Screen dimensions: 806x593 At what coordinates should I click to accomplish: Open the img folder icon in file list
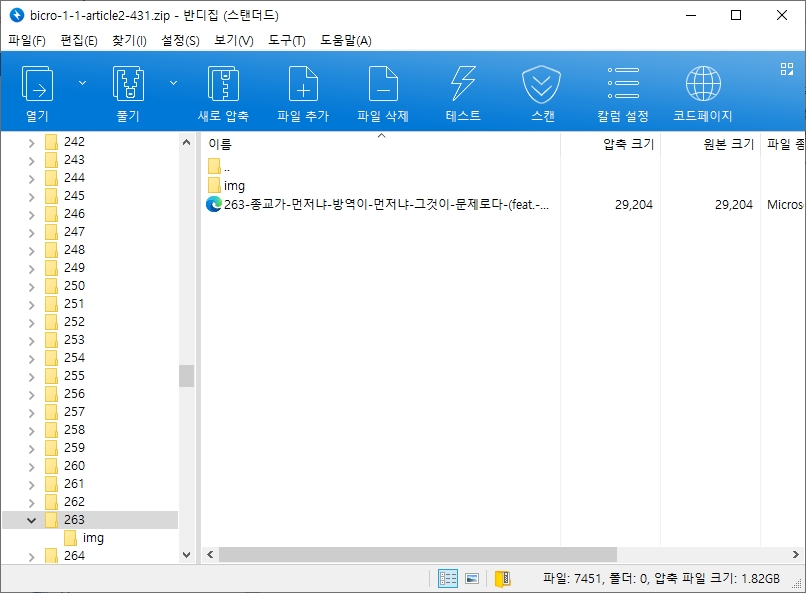pos(214,186)
